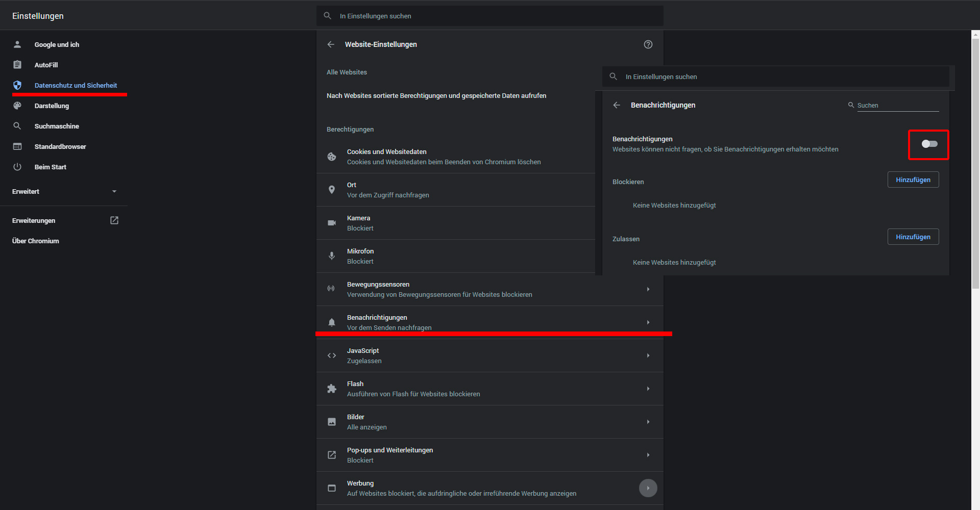The width and height of the screenshot is (980, 510).
Task: Click the In Einstellungen suchen search field
Action: pyautogui.click(x=490, y=16)
